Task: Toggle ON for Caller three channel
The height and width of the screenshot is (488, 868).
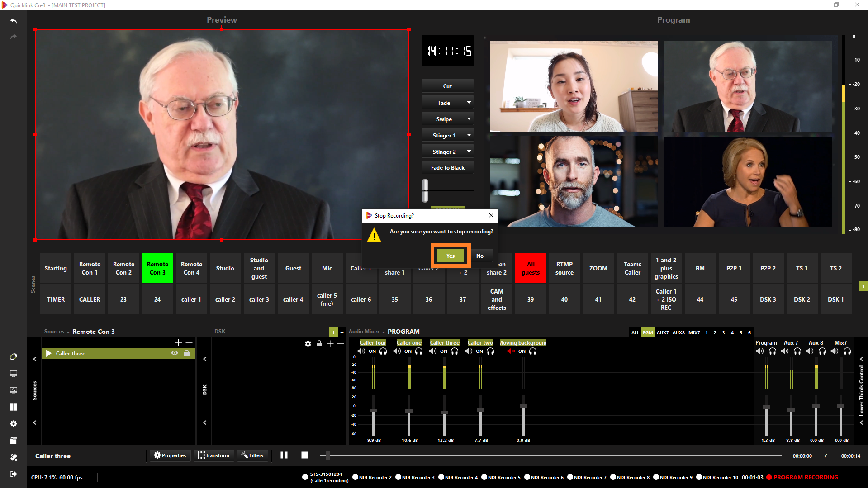Action: pos(444,351)
